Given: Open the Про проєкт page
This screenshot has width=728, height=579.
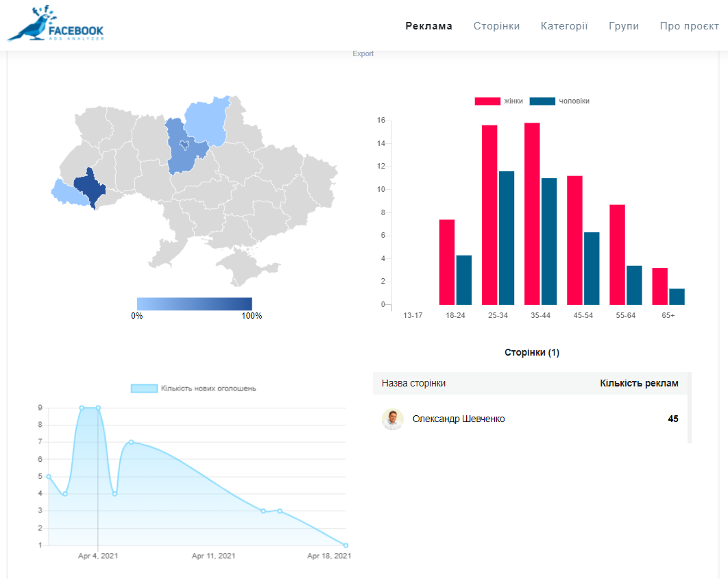Looking at the screenshot, I should pos(689,26).
